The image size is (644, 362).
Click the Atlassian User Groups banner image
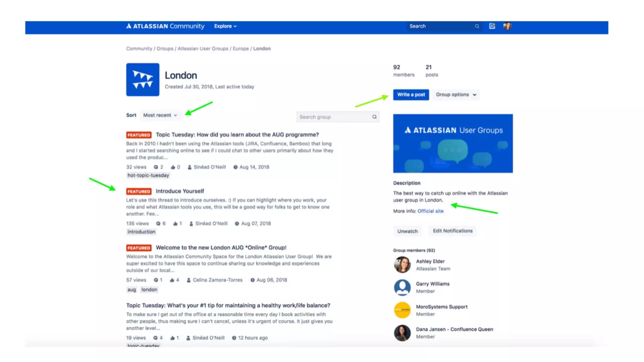coord(453,143)
